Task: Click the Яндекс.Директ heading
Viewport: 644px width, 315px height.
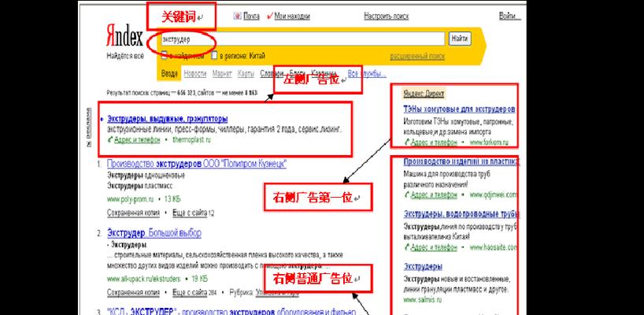Action: pos(424,94)
